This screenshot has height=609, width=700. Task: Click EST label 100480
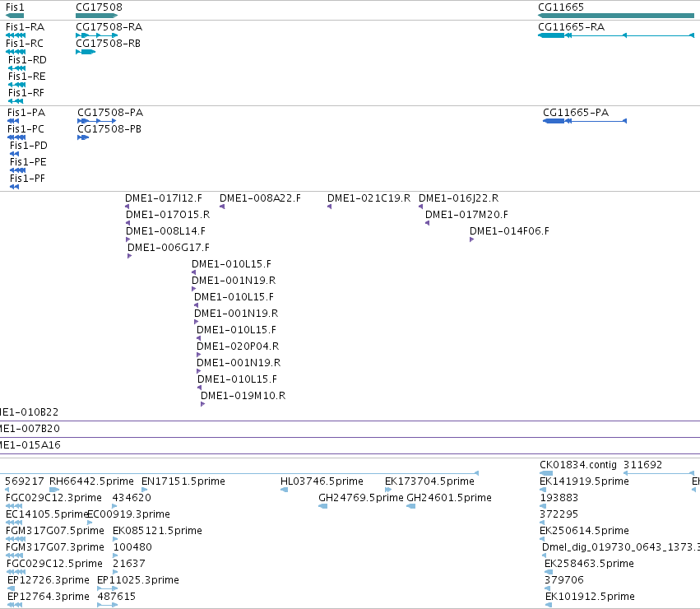point(132,548)
